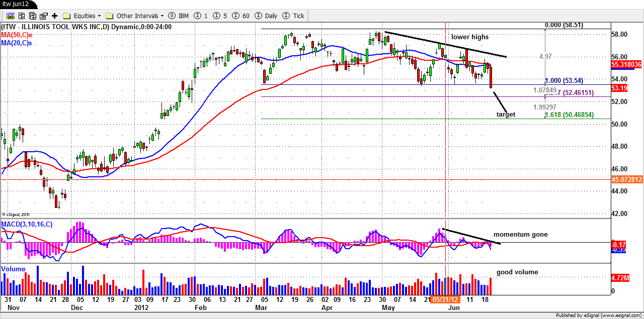
Task: Click the Equities folder icon
Action: click(66, 16)
